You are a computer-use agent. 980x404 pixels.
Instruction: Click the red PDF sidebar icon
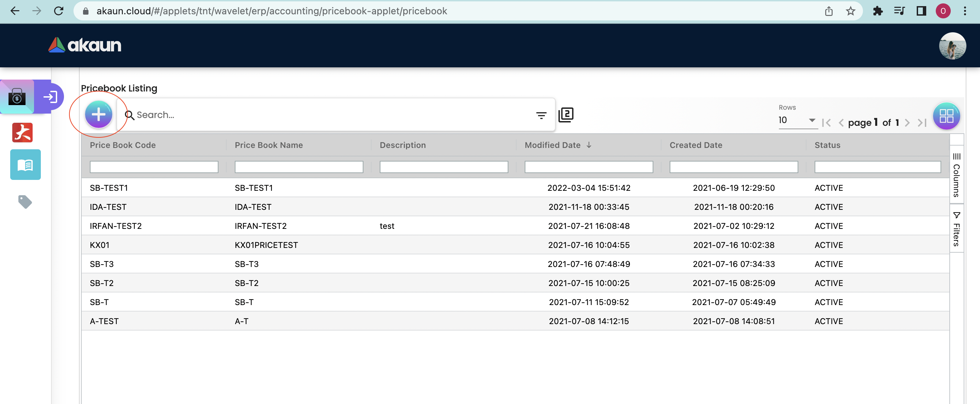[x=22, y=133]
